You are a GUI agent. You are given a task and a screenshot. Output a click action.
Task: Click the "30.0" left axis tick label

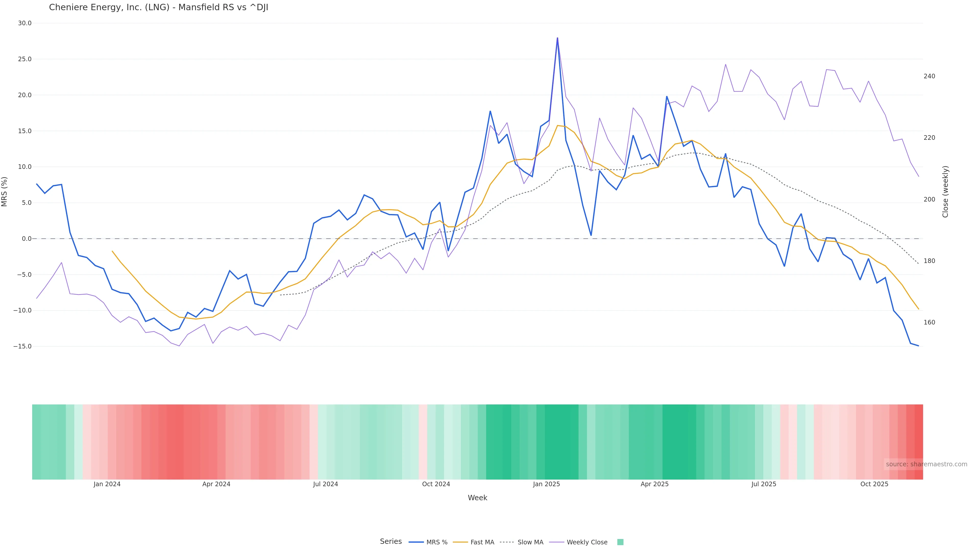click(x=25, y=23)
